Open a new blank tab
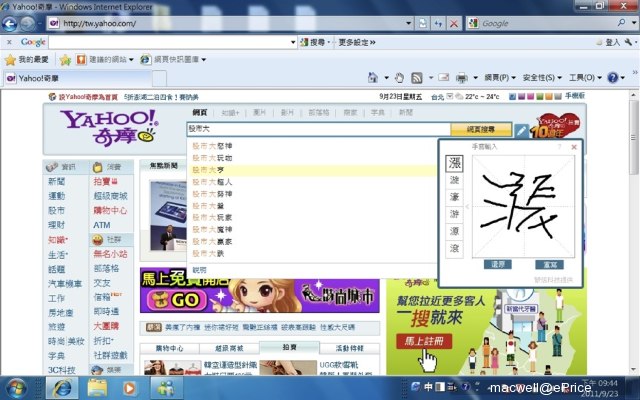Screen dimensions: 640x400 159,78
